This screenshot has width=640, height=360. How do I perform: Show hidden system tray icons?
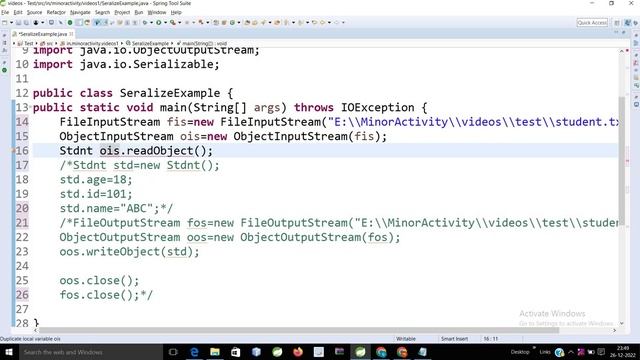point(571,352)
